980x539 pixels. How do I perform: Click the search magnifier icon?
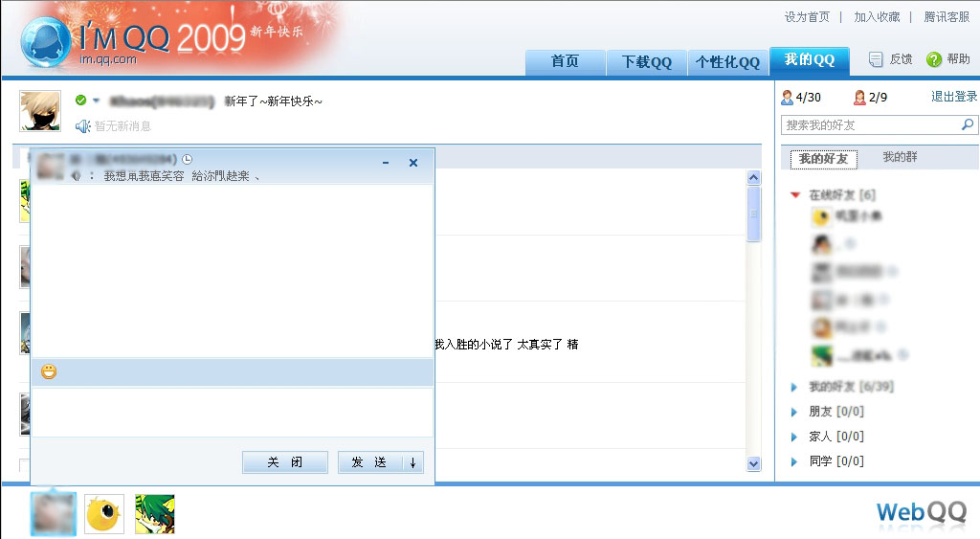(x=967, y=124)
